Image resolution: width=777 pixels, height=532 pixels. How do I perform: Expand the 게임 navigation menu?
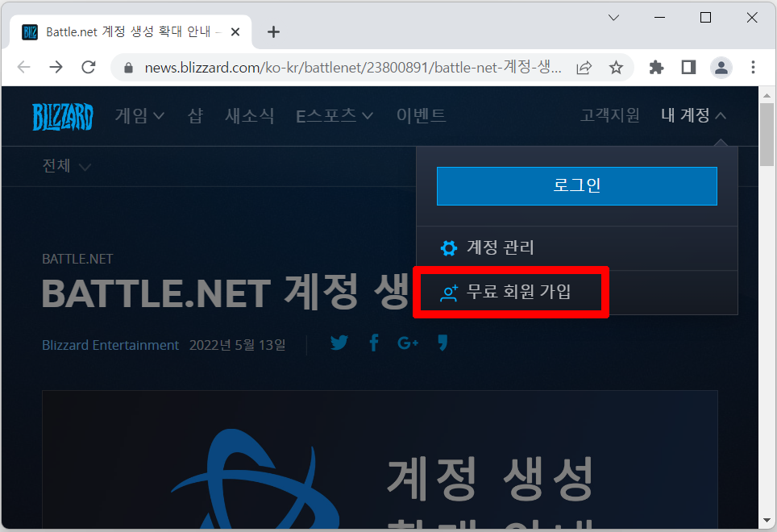(139, 115)
